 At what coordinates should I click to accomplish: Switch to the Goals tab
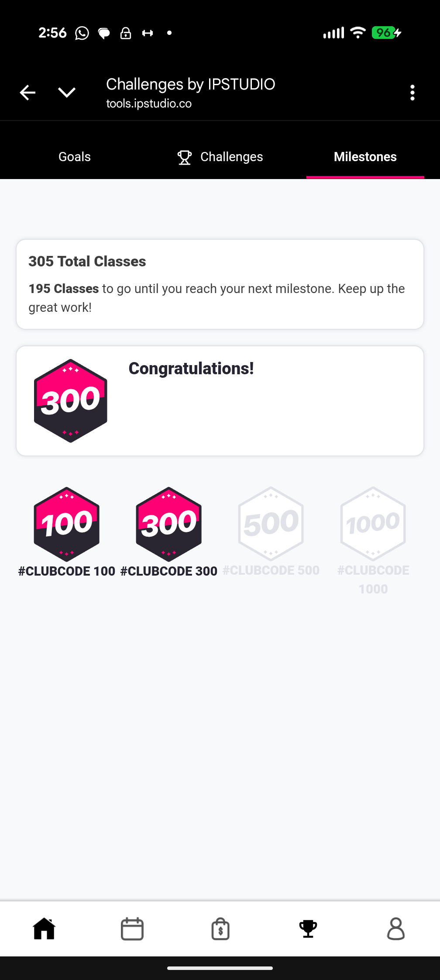pyautogui.click(x=75, y=157)
